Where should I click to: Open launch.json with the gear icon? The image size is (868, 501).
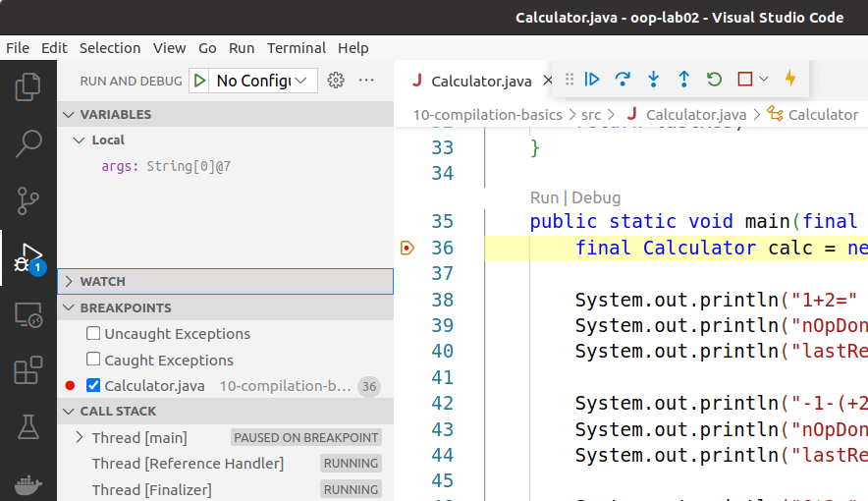tap(336, 81)
